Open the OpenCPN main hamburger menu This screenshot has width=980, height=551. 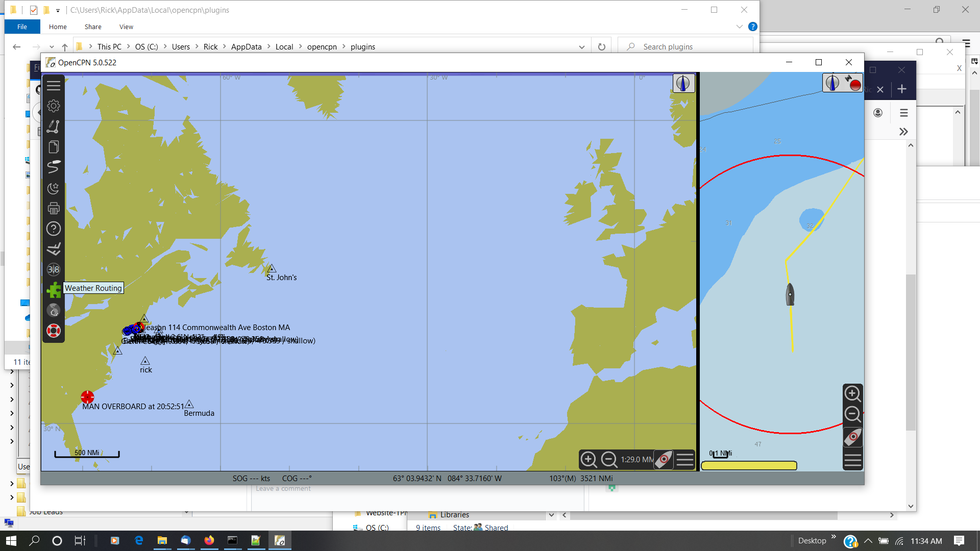coord(54,86)
